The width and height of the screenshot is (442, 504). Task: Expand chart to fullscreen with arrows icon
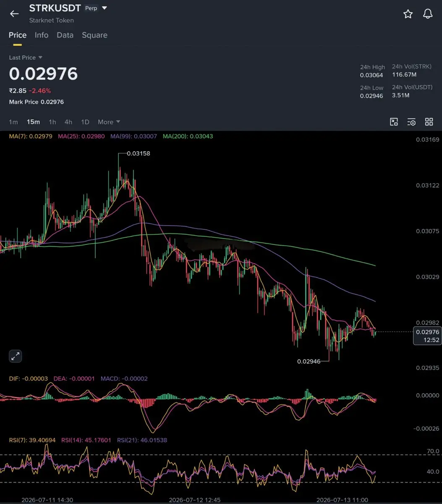[15, 356]
